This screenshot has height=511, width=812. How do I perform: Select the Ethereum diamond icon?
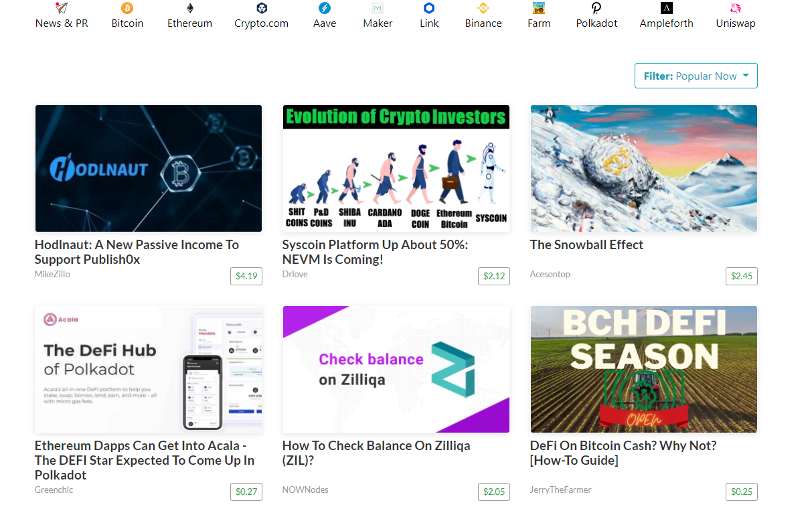(x=189, y=8)
